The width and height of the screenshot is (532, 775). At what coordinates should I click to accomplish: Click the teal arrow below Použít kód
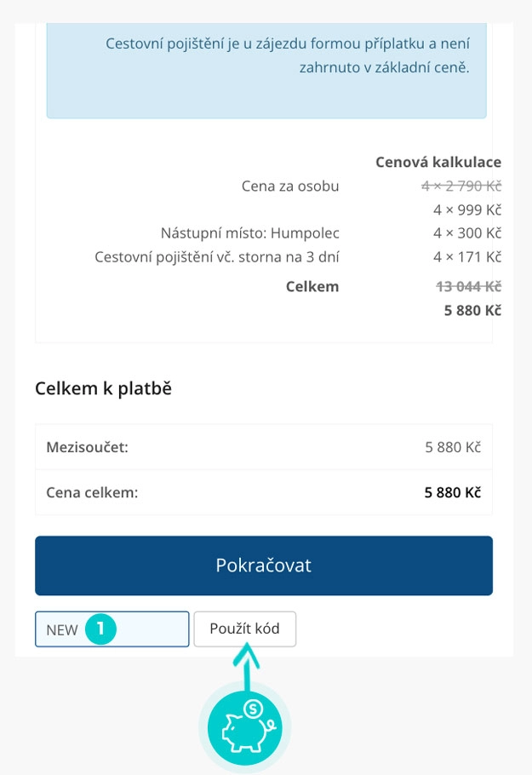[x=246, y=669]
